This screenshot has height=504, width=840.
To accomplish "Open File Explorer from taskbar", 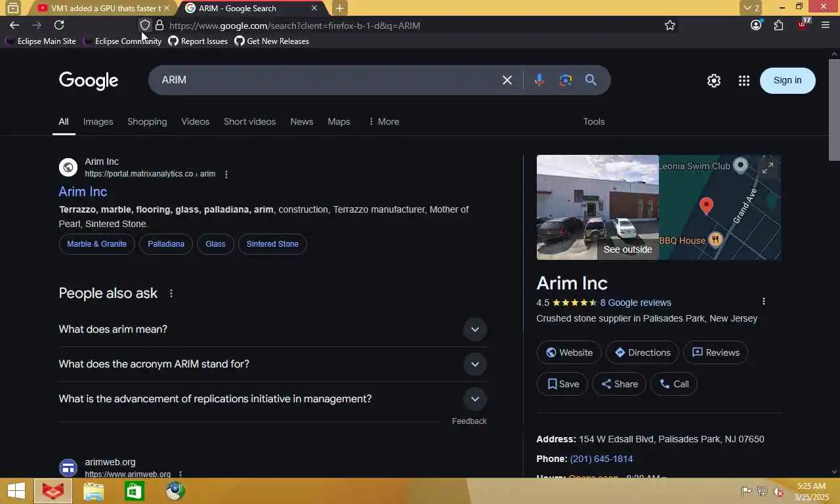I will [x=94, y=491].
